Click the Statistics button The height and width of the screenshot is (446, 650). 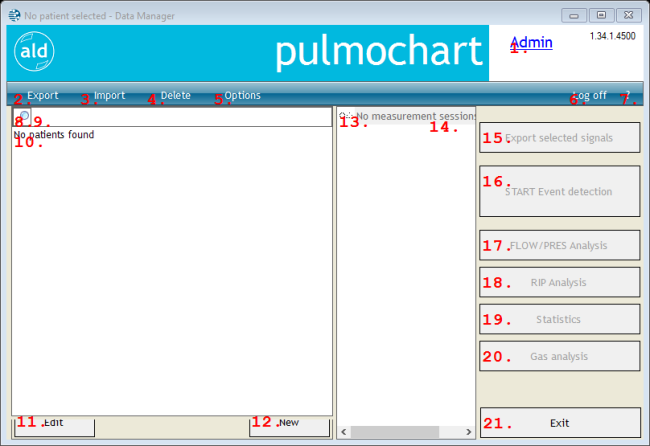pos(559,319)
